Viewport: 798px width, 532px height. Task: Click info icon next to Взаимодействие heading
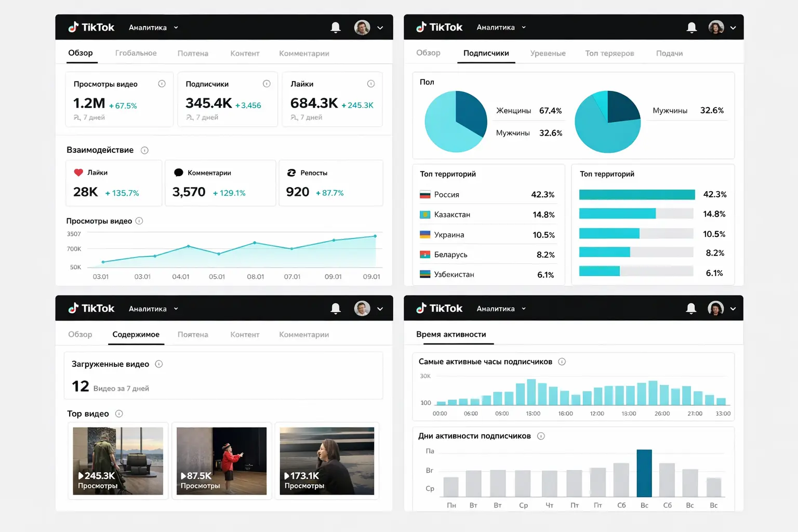[144, 150]
